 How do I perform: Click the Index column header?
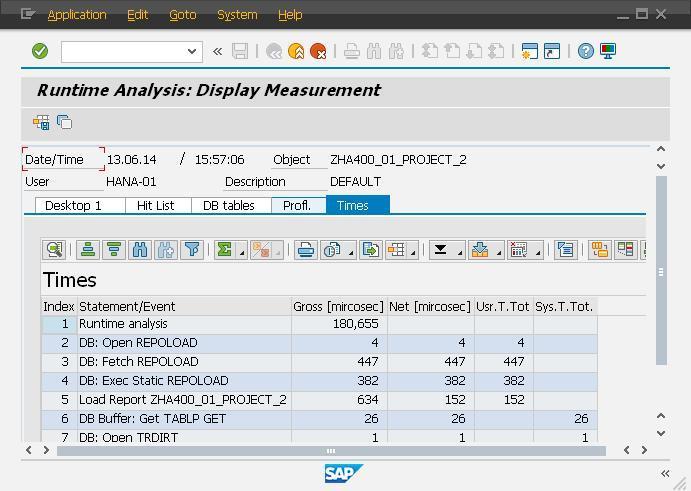59,306
